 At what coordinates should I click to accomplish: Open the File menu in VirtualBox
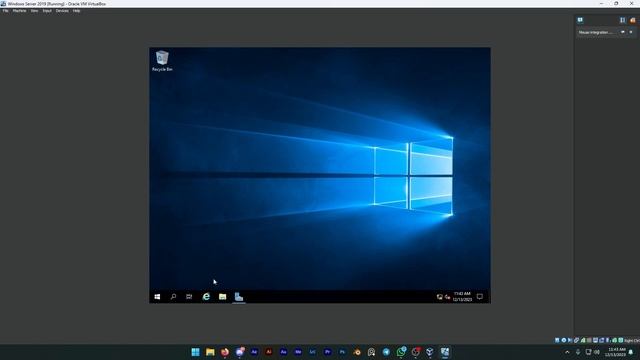pyautogui.click(x=5, y=11)
